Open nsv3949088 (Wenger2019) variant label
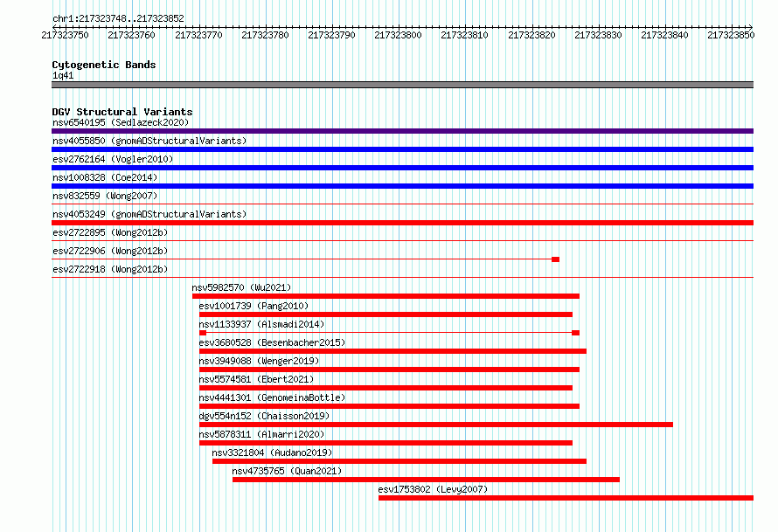The width and height of the screenshot is (778, 532). coord(259,361)
